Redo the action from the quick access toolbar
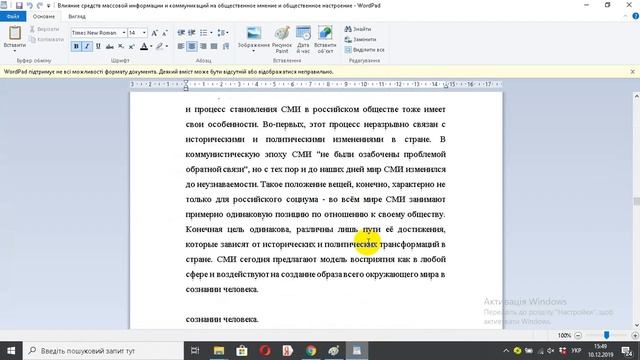640x360 pixels. point(40,6)
